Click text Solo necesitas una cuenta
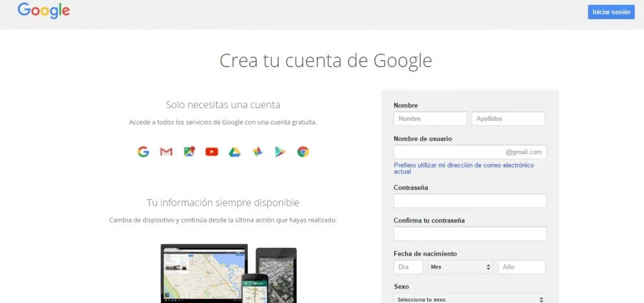 point(223,105)
